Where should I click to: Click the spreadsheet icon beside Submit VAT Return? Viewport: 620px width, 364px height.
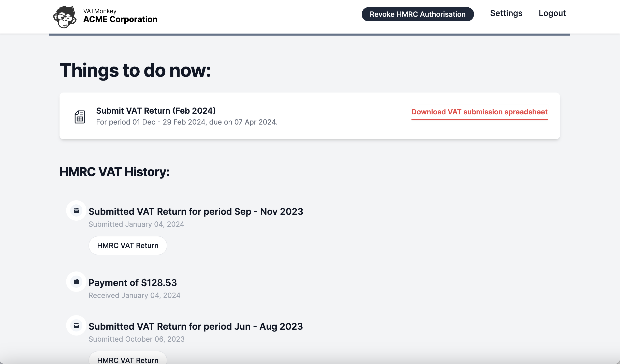[80, 117]
